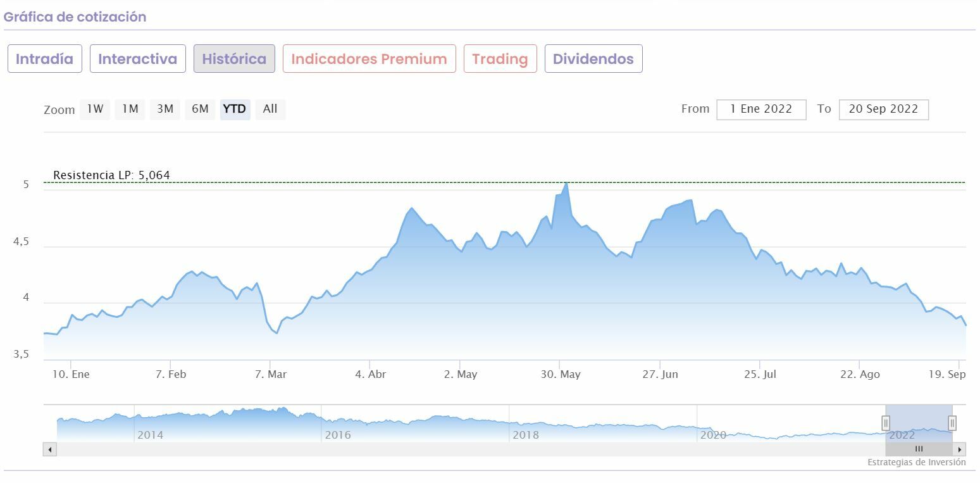Select the YTD zoom button
980x483 pixels.
235,109
